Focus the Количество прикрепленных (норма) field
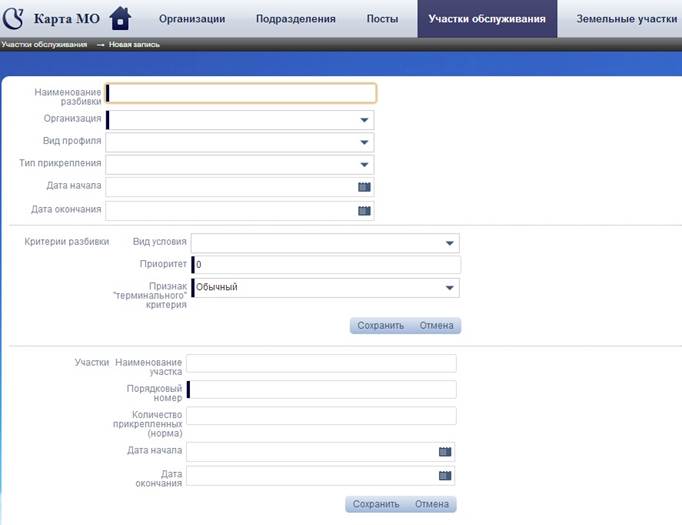Viewport: 682px width, 525px height. click(x=321, y=416)
